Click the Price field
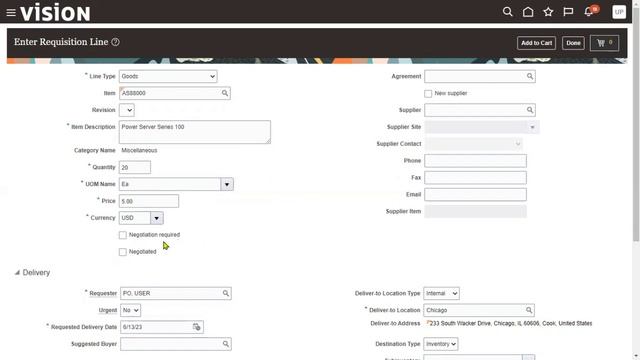Viewport: 640px width, 360px height. [x=149, y=201]
